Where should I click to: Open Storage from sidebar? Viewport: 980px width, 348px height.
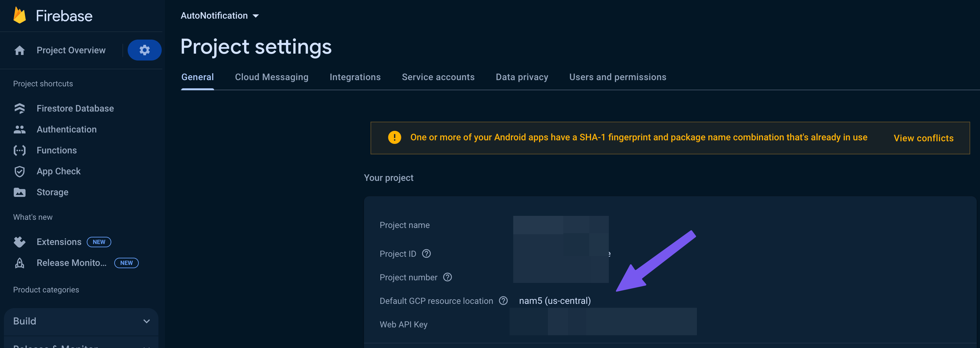[52, 192]
